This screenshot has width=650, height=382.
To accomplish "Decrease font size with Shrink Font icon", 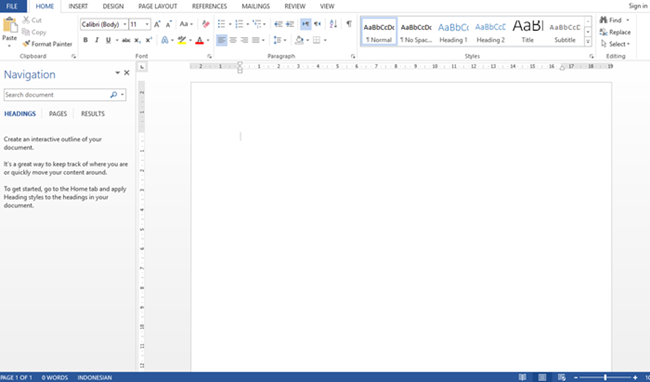I will point(169,24).
